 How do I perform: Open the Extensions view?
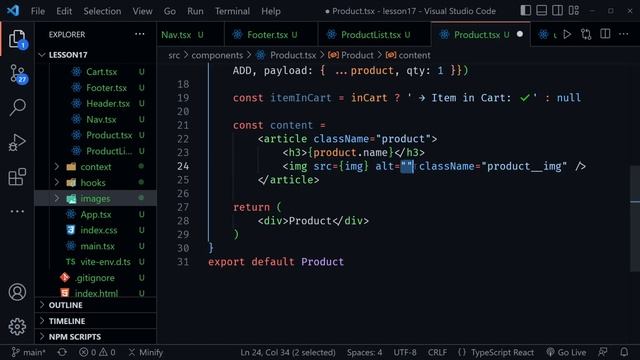(17, 177)
